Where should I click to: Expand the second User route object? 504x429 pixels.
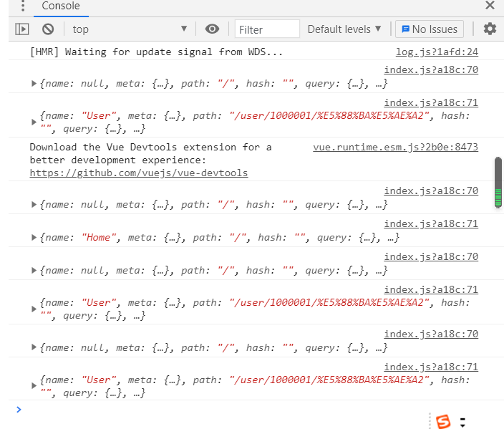34,309
